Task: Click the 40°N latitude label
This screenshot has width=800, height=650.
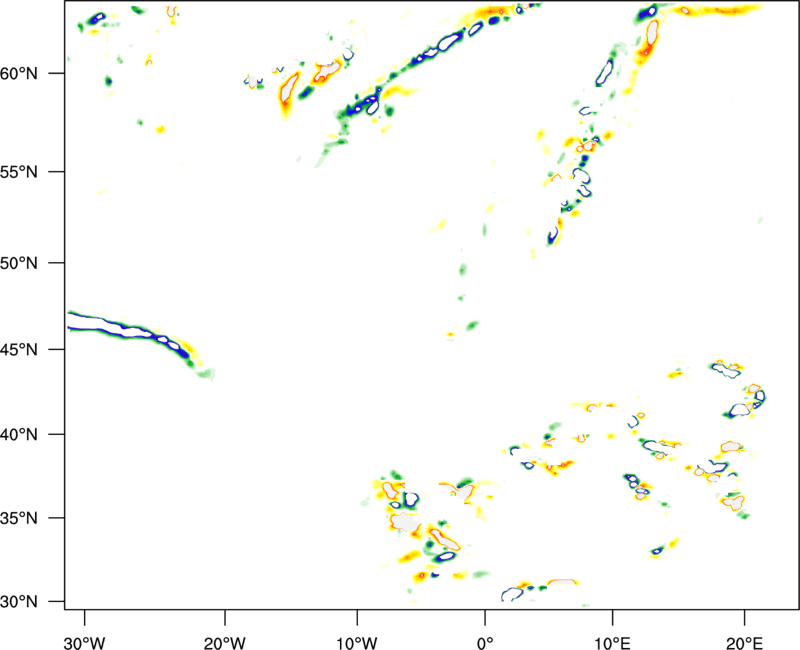Action: [x=19, y=435]
